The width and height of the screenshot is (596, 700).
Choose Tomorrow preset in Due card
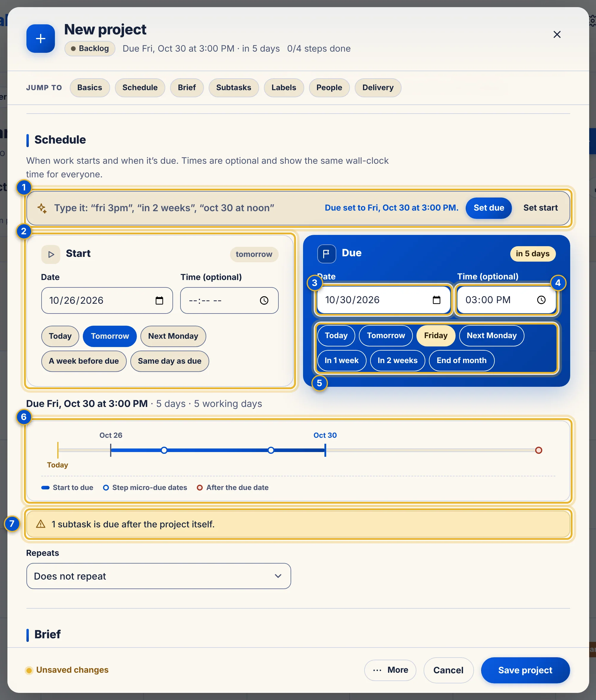click(386, 336)
